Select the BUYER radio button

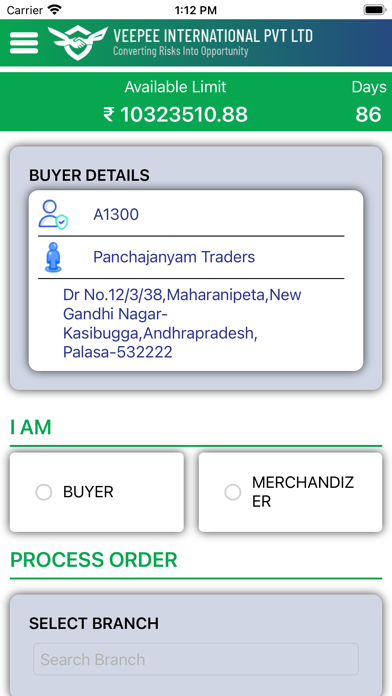pos(44,492)
